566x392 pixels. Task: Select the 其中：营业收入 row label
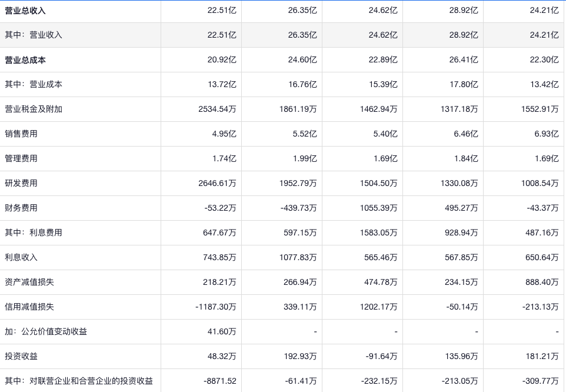(34, 35)
